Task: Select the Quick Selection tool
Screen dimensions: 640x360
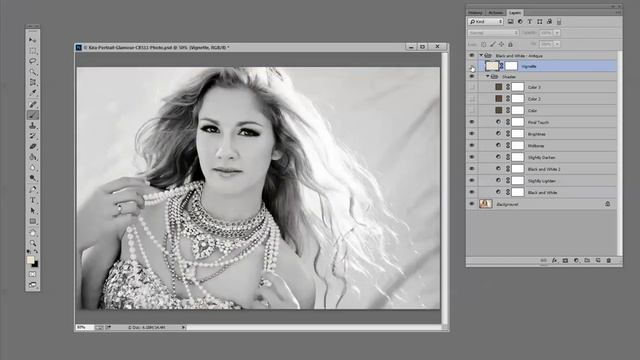Action: [32, 72]
